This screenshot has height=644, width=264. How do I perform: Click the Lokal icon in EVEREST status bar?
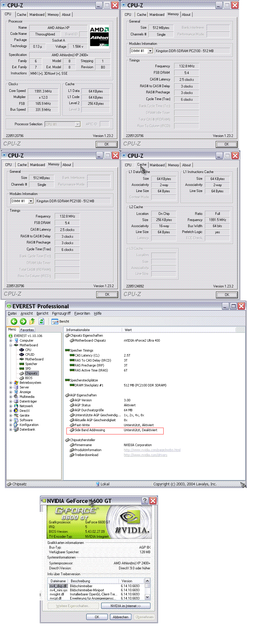click(x=98, y=484)
